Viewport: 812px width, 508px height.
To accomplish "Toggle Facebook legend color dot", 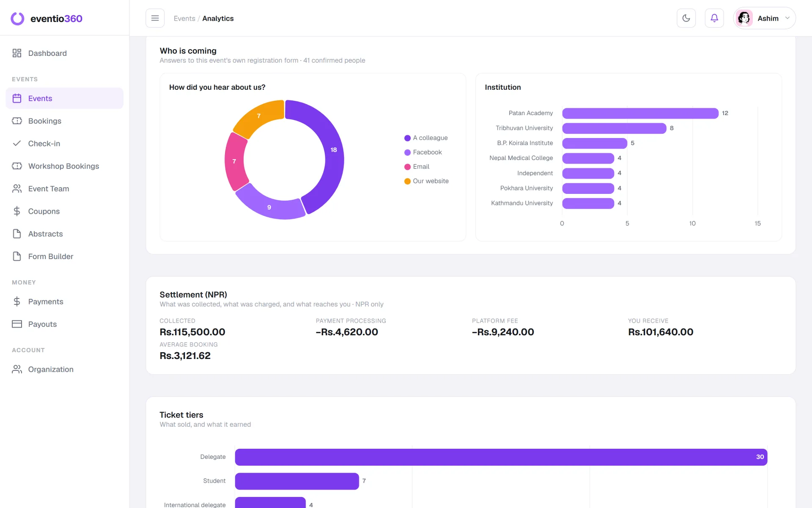I will pos(407,152).
